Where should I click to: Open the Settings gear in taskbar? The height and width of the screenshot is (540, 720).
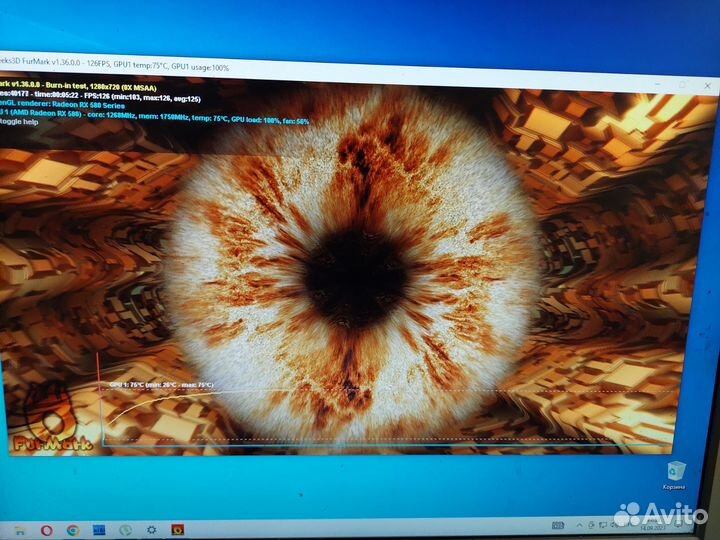coord(152,529)
